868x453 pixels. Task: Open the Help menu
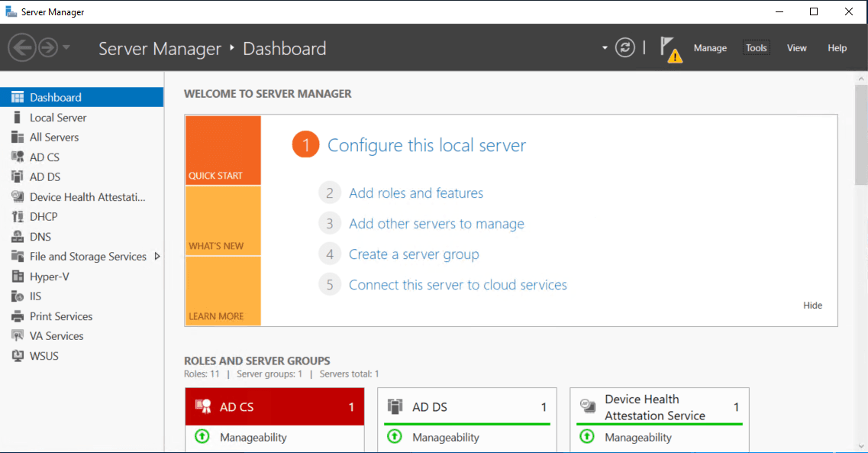tap(837, 48)
